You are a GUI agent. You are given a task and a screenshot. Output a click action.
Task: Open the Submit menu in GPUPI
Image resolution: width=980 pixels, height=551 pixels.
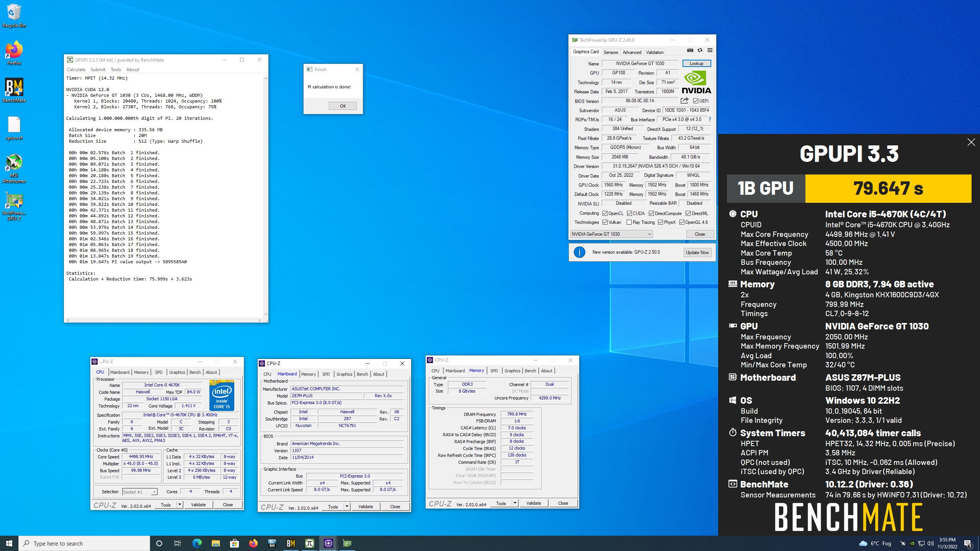pos(98,70)
